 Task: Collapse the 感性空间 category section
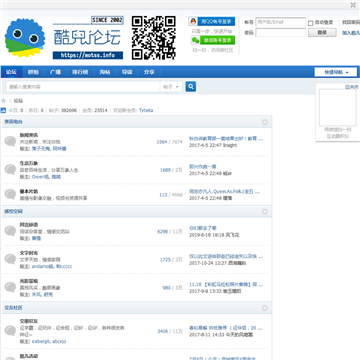pyautogui.click(x=265, y=212)
